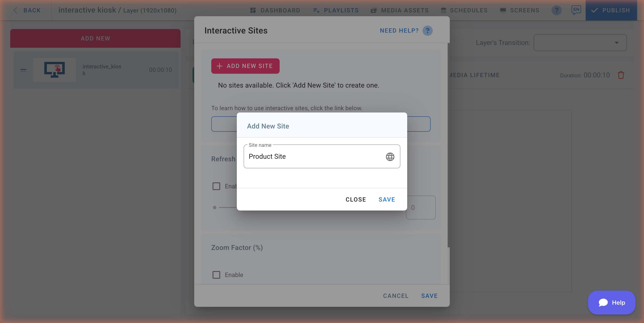Enable the Zoom Factor checkbox
This screenshot has width=644, height=323.
pos(216,275)
